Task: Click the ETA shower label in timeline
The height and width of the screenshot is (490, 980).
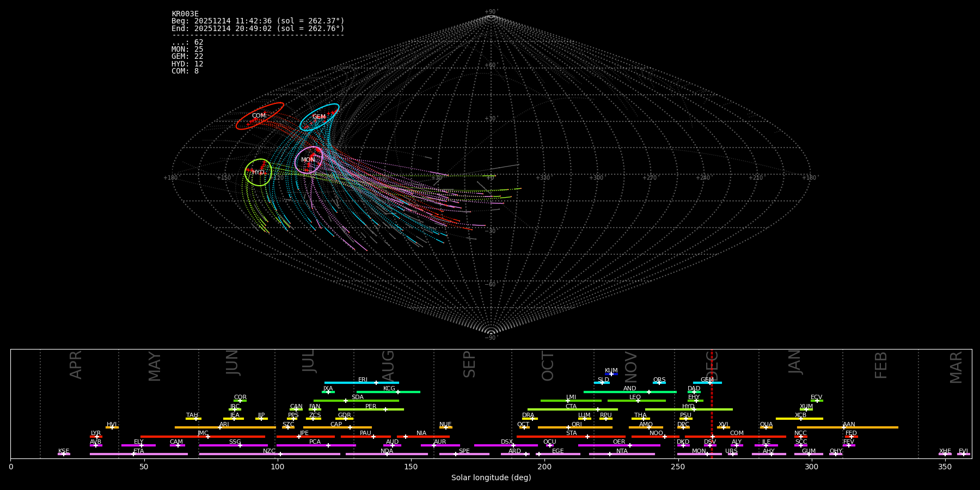Action: 139,451
